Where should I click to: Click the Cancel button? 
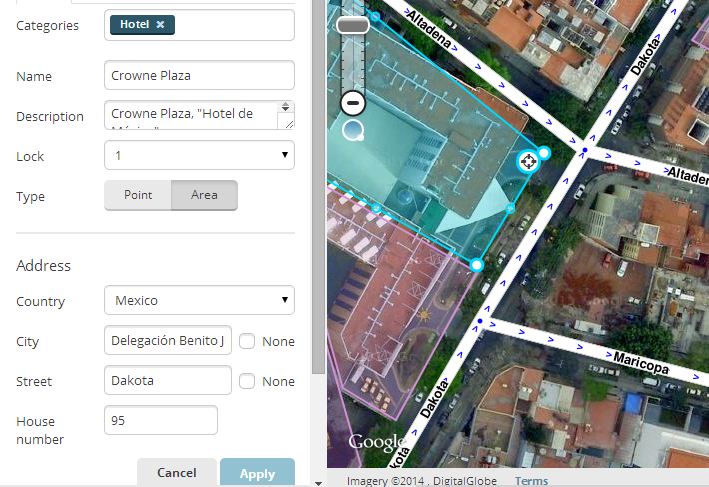coord(176,473)
